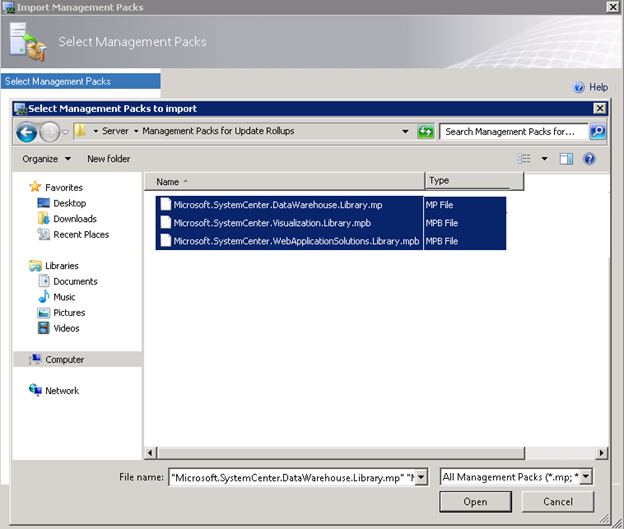Click the horizontal scrollbar left arrow
This screenshot has height=529, width=624.
pos(150,453)
